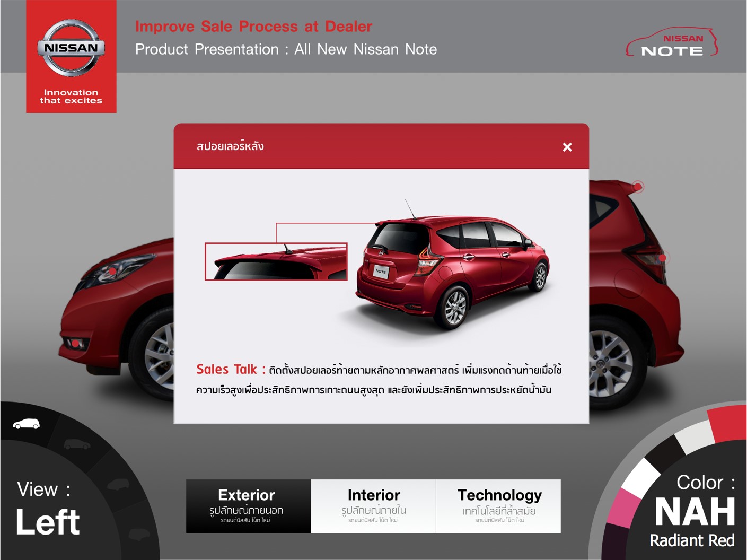
Task: Tap the front fog lamp hotspot dot
Action: click(x=75, y=344)
